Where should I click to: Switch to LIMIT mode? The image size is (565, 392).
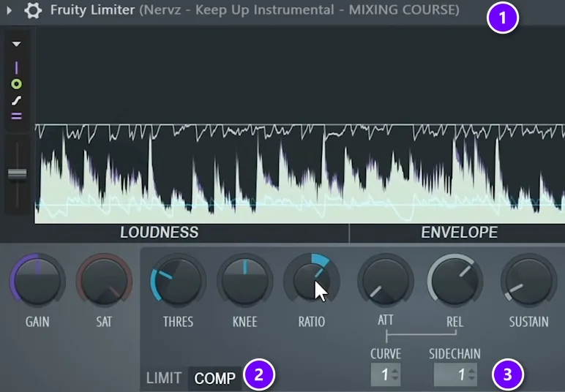tap(164, 378)
